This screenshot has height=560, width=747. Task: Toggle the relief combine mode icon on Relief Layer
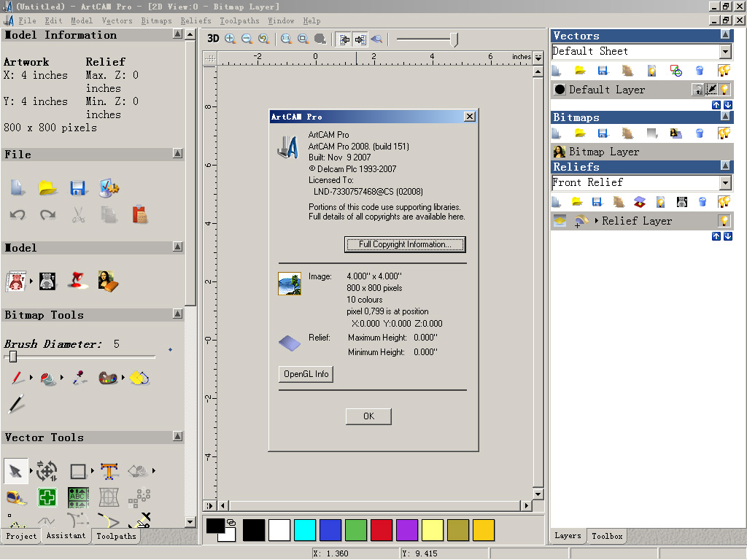(581, 221)
